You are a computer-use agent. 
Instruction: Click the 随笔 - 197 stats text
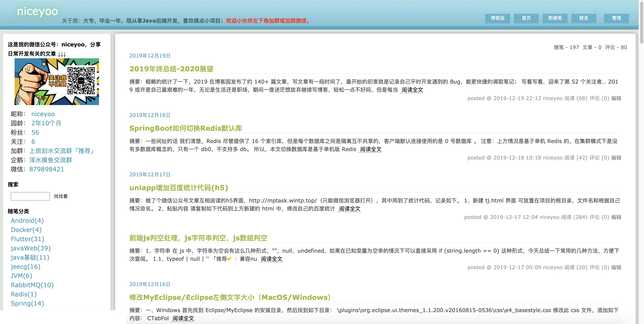tap(566, 48)
